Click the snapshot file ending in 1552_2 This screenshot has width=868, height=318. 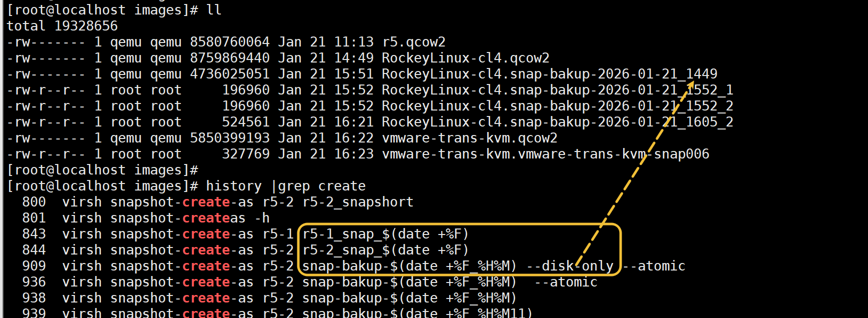click(557, 106)
